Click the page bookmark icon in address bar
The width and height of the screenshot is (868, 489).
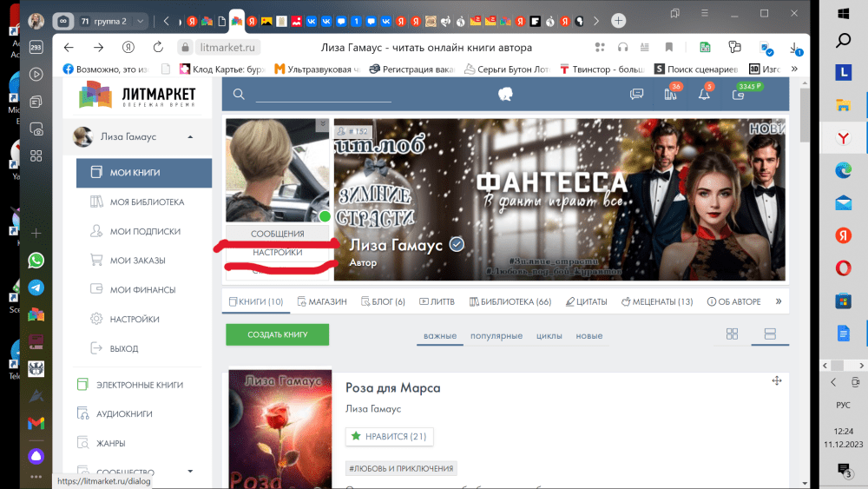click(668, 48)
